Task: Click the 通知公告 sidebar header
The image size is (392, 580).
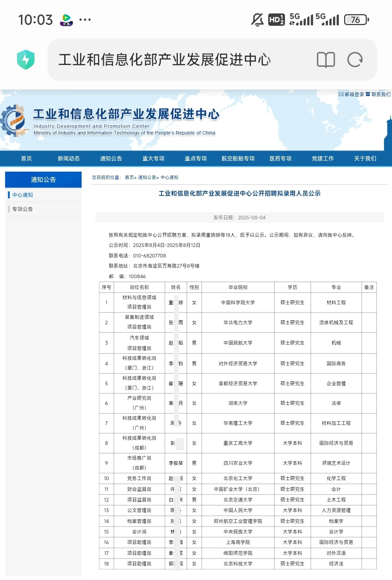Action: click(43, 179)
